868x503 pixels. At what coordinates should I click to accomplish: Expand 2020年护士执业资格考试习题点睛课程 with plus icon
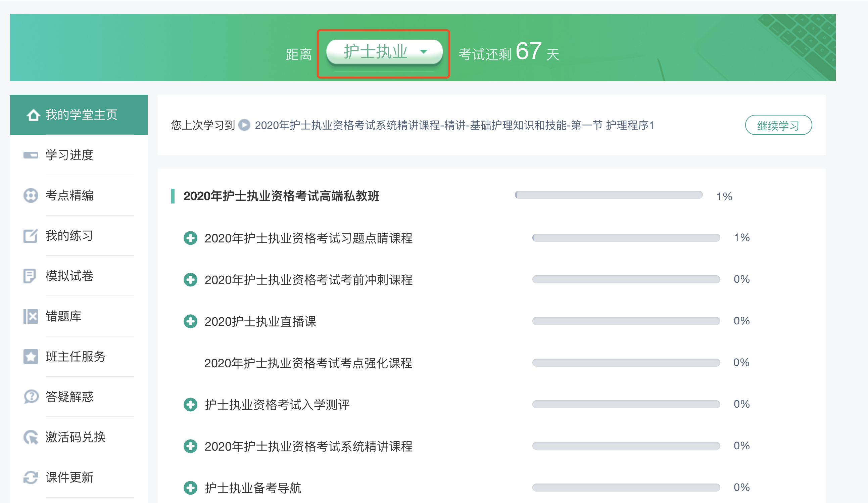click(x=190, y=238)
